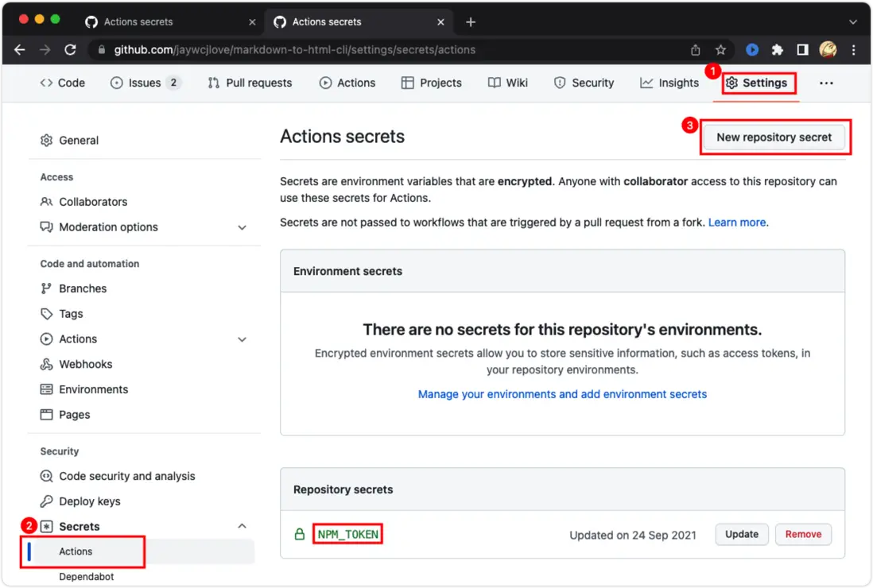The width and height of the screenshot is (873, 588).
Task: Click the Chrome profile avatar
Action: (x=828, y=49)
